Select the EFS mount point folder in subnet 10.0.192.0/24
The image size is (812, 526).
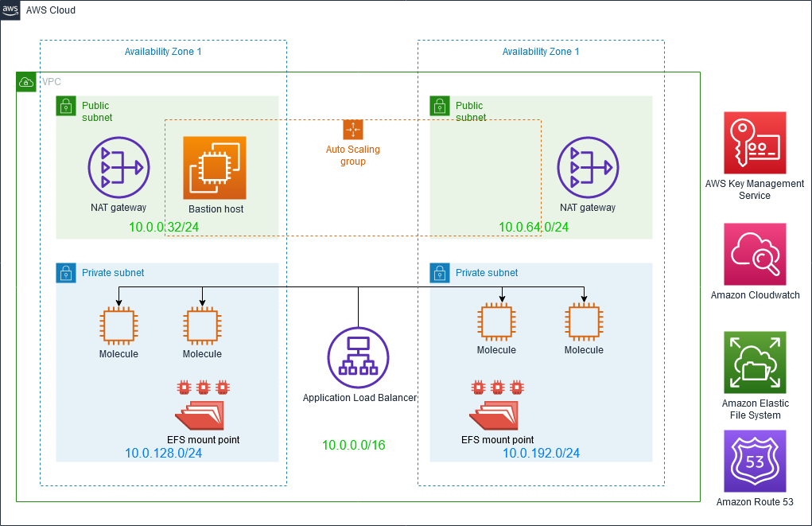pos(494,415)
